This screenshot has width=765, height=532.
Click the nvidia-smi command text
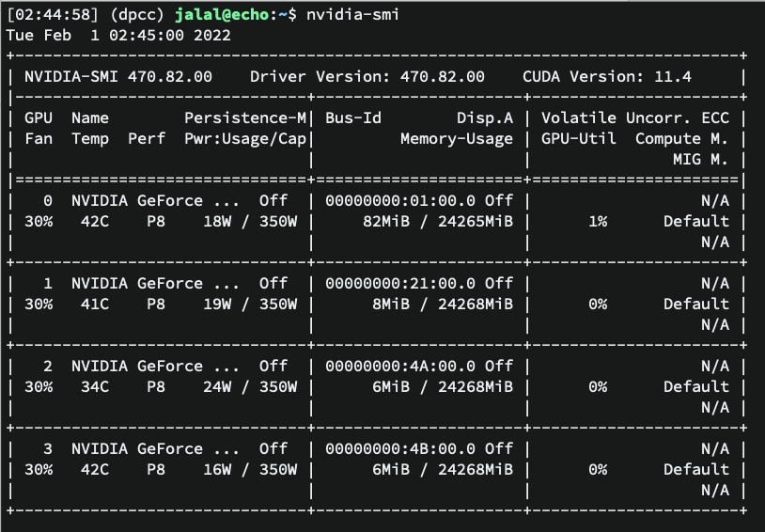(x=348, y=14)
